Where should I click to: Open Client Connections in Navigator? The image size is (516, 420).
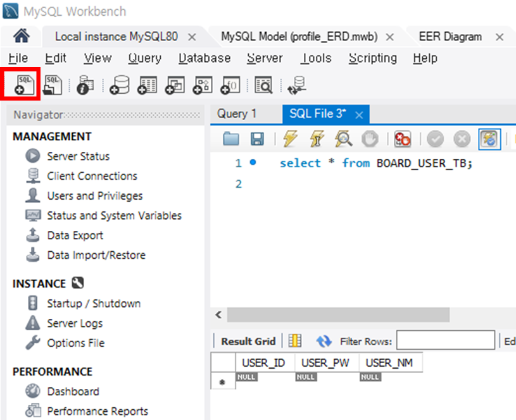click(x=92, y=176)
